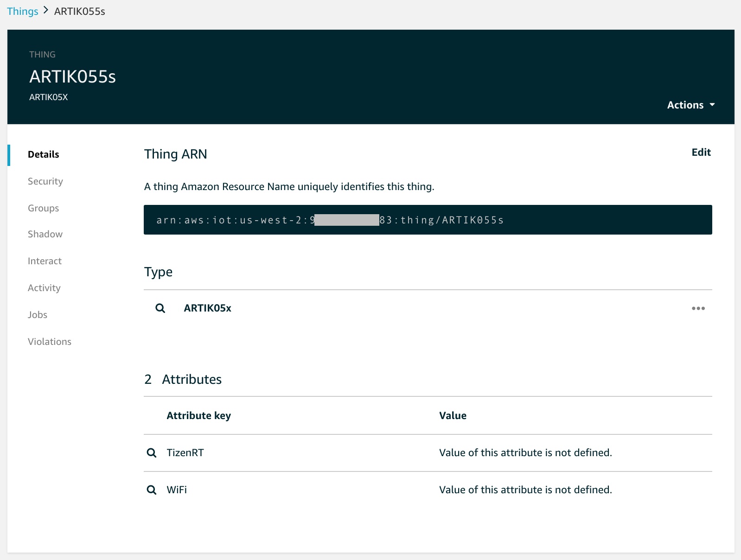
Task: Click the breadcrumb chevron after Things
Action: click(46, 10)
